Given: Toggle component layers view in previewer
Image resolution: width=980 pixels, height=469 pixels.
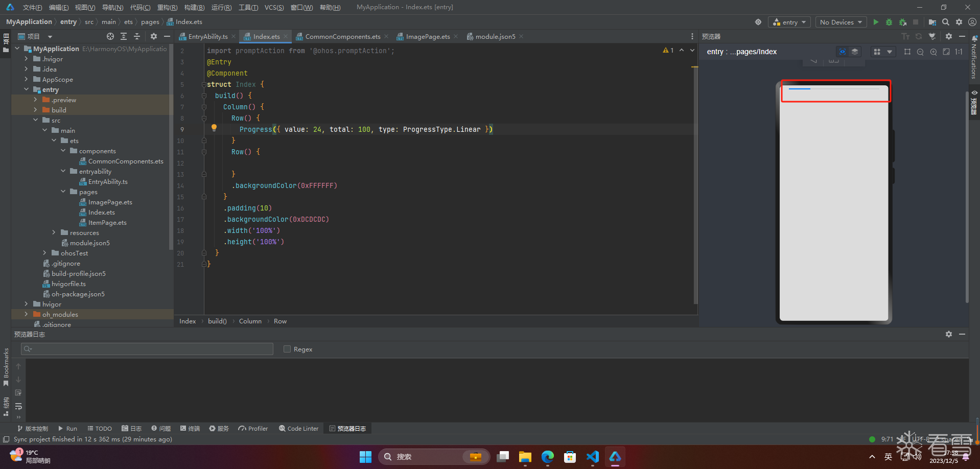Looking at the screenshot, I should click(x=855, y=52).
